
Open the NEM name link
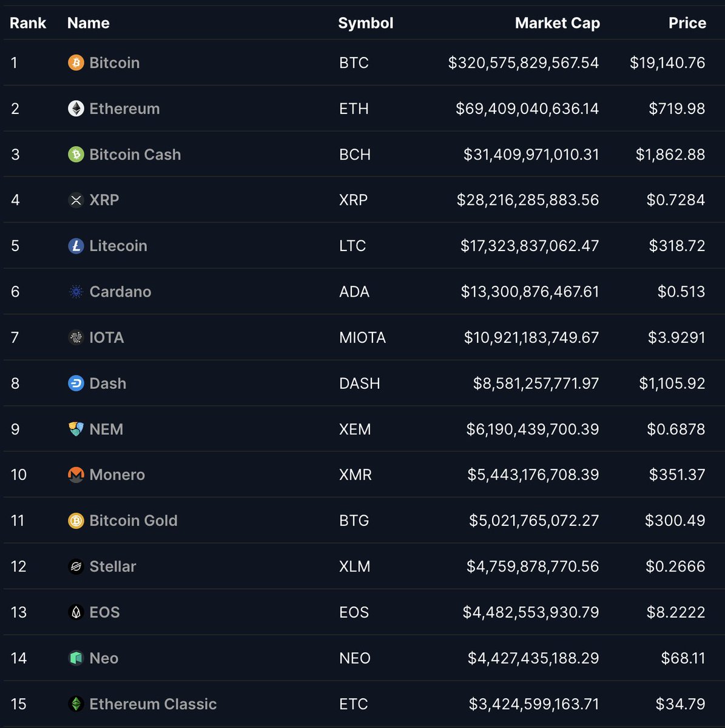[106, 429]
